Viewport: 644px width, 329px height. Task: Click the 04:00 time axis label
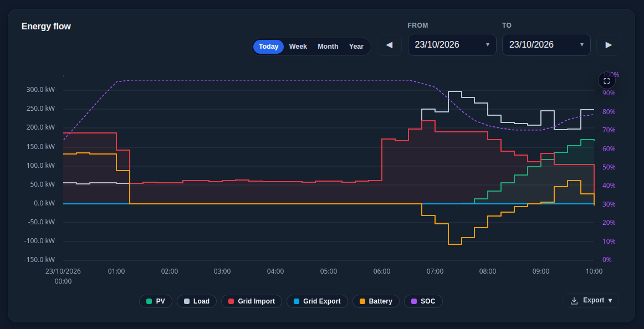pyautogui.click(x=275, y=271)
